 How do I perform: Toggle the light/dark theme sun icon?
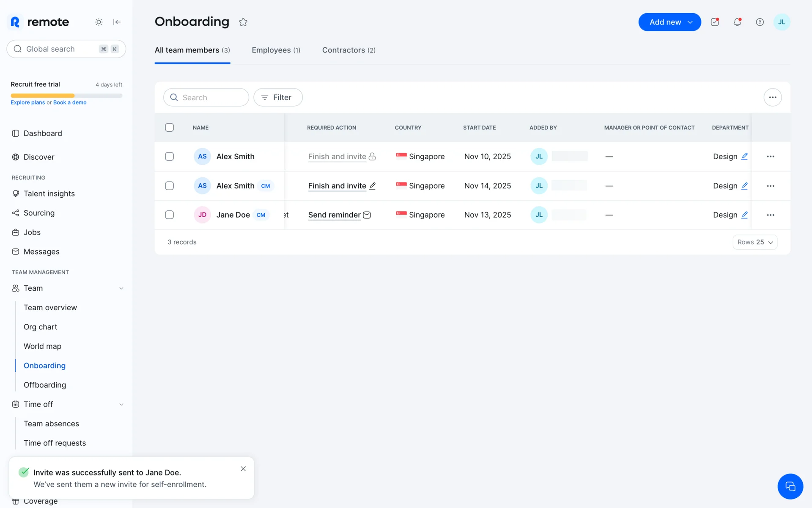pos(99,22)
